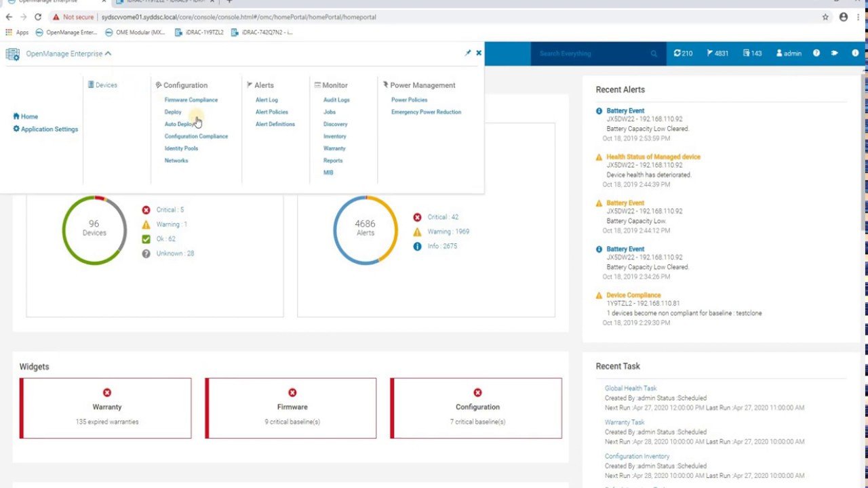
Task: Open Power Policies
Action: [x=409, y=100]
